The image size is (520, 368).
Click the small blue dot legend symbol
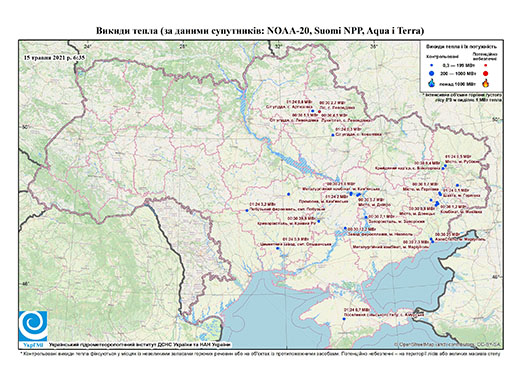point(432,65)
